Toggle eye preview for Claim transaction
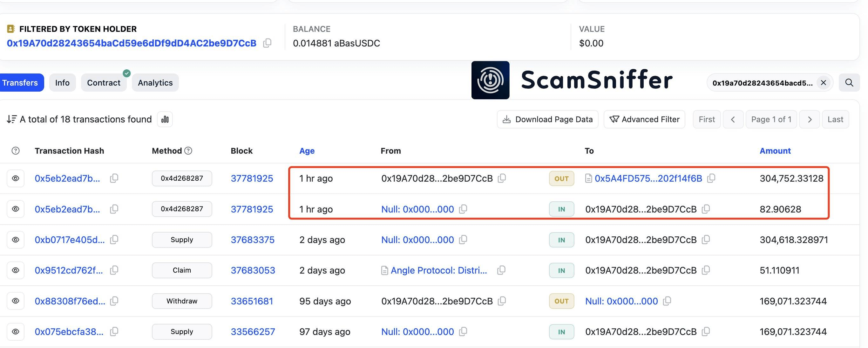868x348 pixels. 16,270
